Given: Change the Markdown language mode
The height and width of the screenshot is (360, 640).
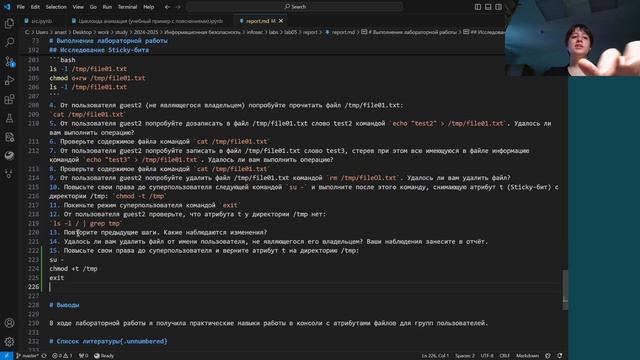Looking at the screenshot, I should tap(527, 356).
